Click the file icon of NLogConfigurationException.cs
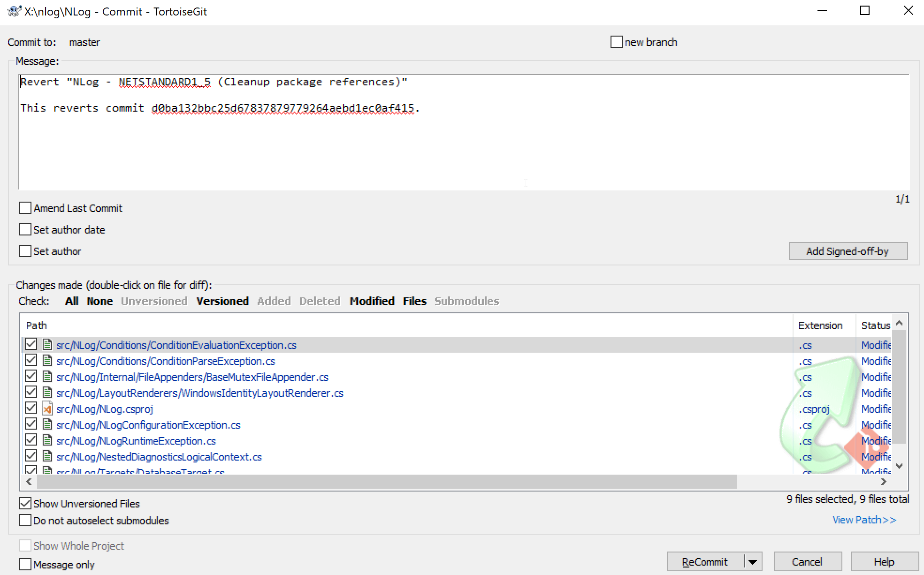 click(47, 424)
